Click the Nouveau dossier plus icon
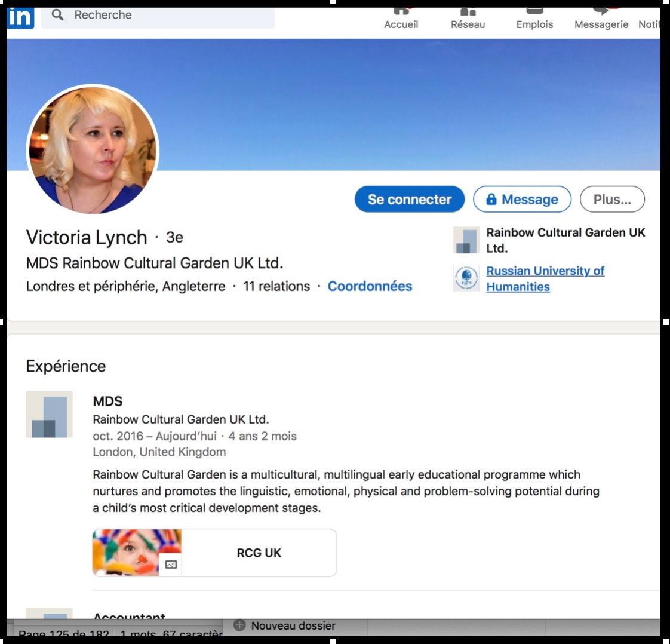The image size is (670, 644). click(x=239, y=625)
